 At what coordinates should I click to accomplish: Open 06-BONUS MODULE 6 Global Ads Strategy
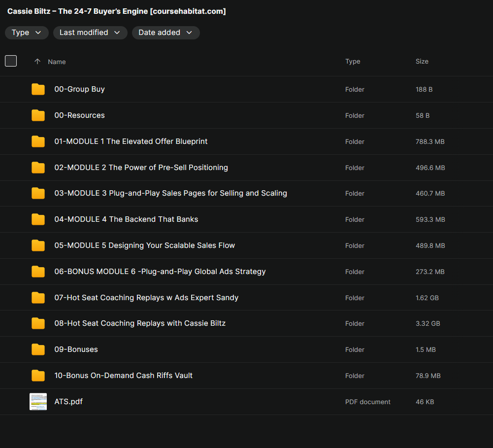pyautogui.click(x=160, y=272)
